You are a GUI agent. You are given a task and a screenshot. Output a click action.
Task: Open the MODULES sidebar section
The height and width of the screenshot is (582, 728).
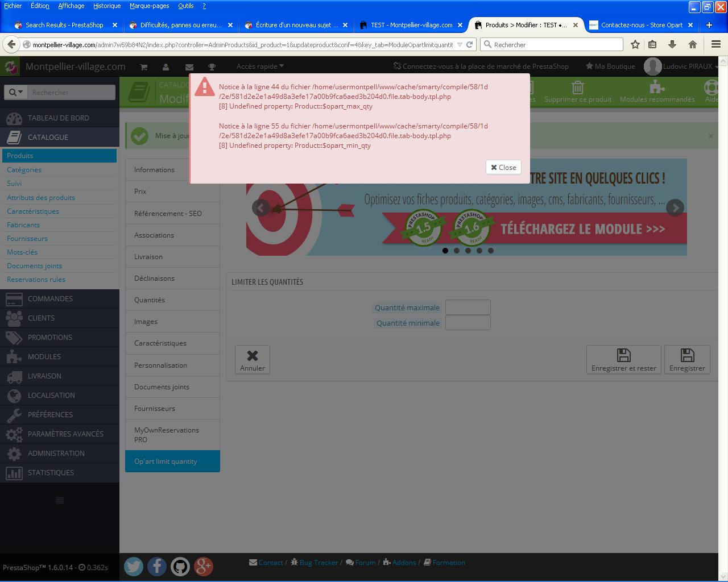tap(60, 357)
